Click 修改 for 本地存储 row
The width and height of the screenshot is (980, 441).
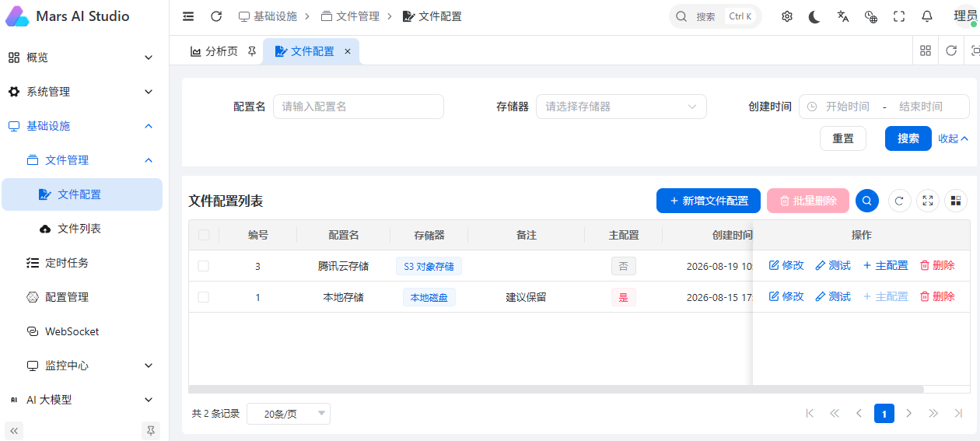786,297
